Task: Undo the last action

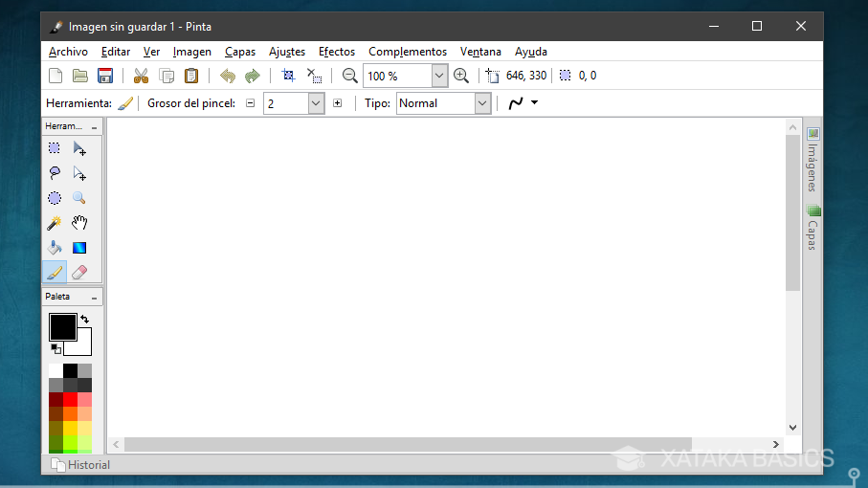Action: [228, 76]
